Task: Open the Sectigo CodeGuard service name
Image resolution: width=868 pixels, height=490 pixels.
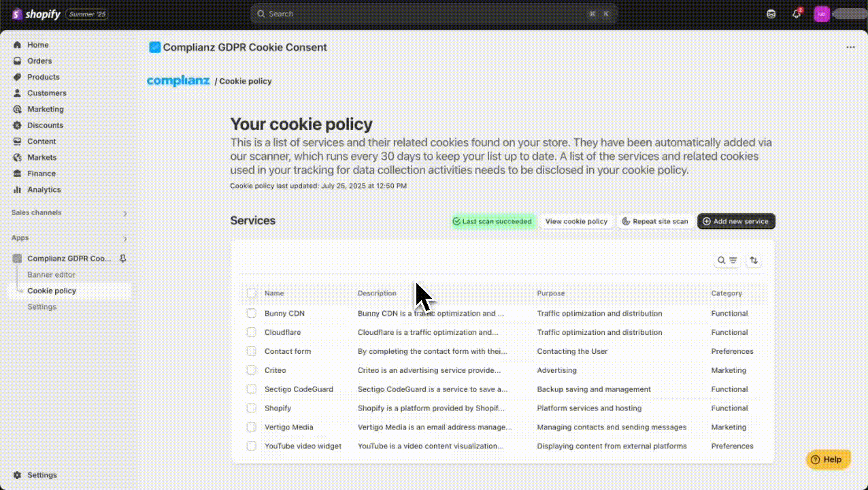Action: 299,389
